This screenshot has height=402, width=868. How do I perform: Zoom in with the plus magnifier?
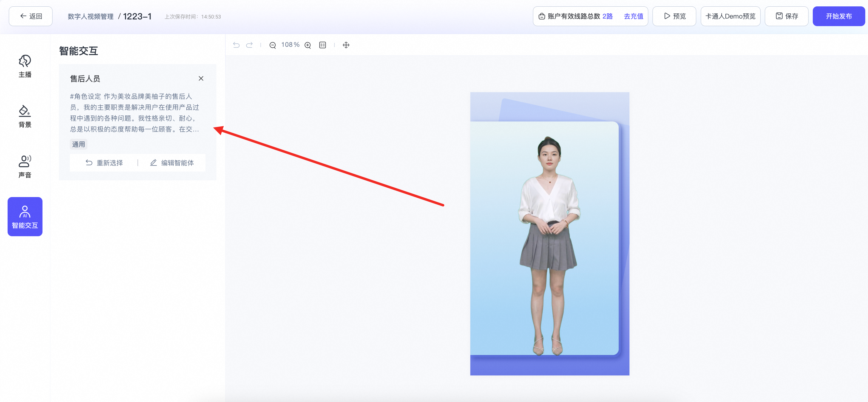(x=308, y=45)
